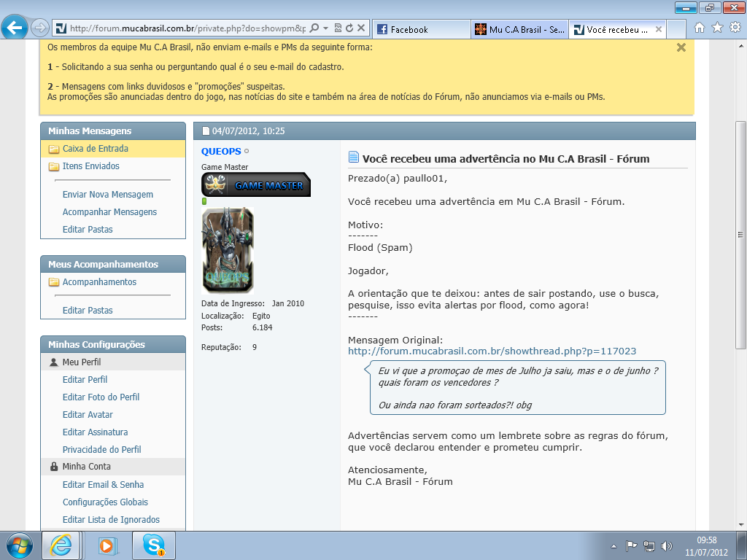
Task: Launch Windows Media Player from taskbar
Action: pyautogui.click(x=107, y=545)
